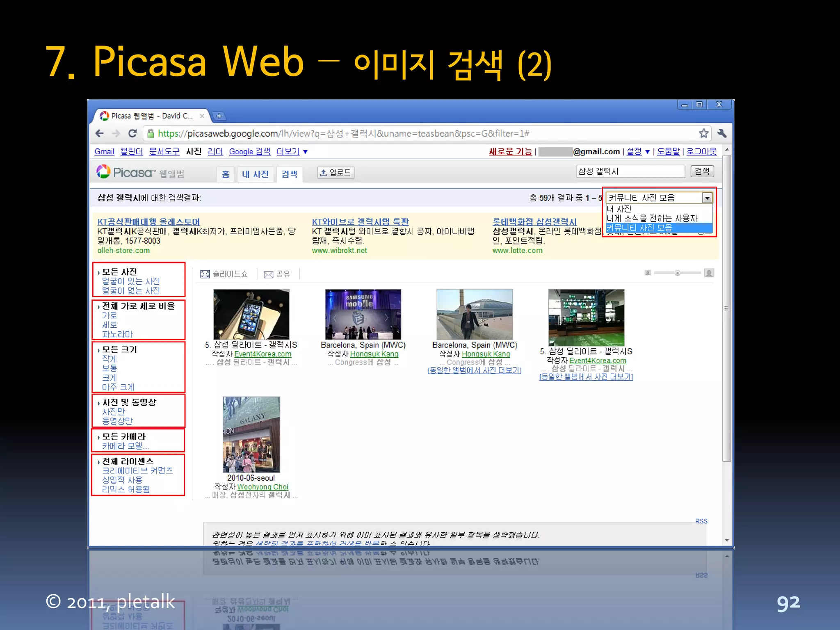The width and height of the screenshot is (840, 630).
Task: Open 리더 link
Action: pyautogui.click(x=215, y=152)
